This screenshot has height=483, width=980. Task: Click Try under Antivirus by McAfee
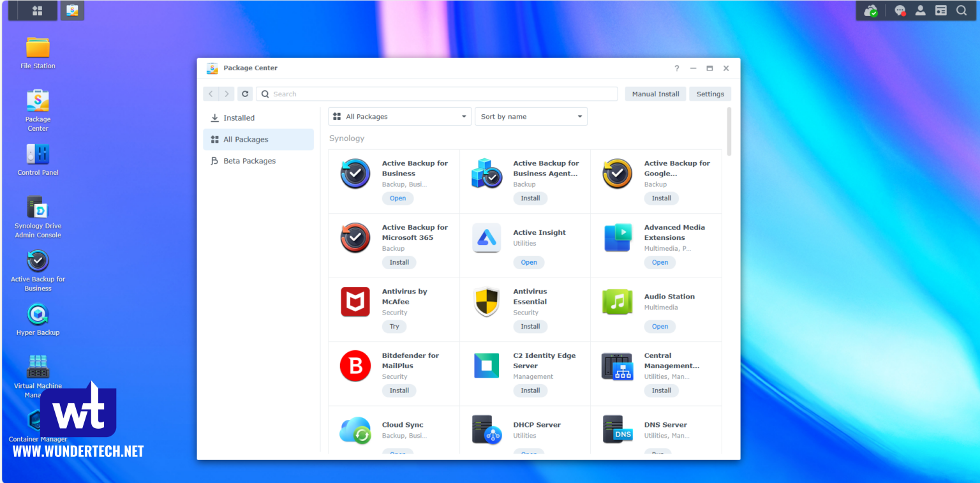[x=394, y=326]
